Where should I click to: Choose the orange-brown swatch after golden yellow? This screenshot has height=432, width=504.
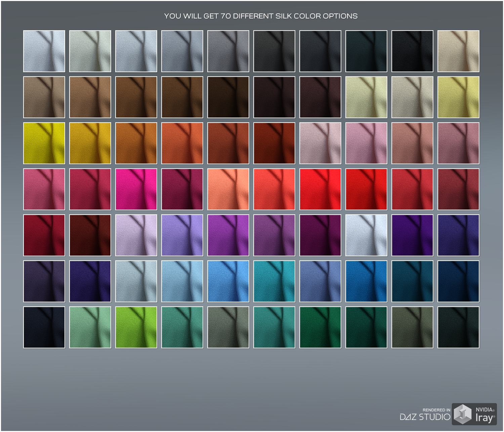136,143
